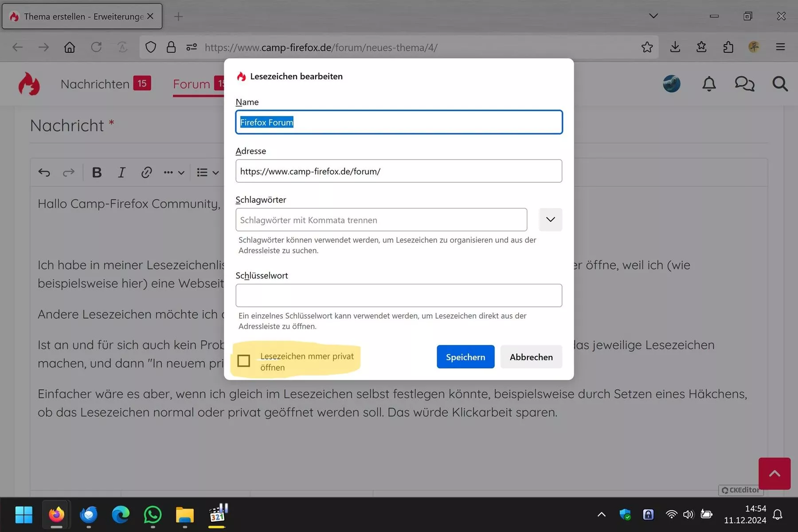Expand the Schlagwörter dropdown arrow
This screenshot has height=532, width=798.
click(551, 219)
